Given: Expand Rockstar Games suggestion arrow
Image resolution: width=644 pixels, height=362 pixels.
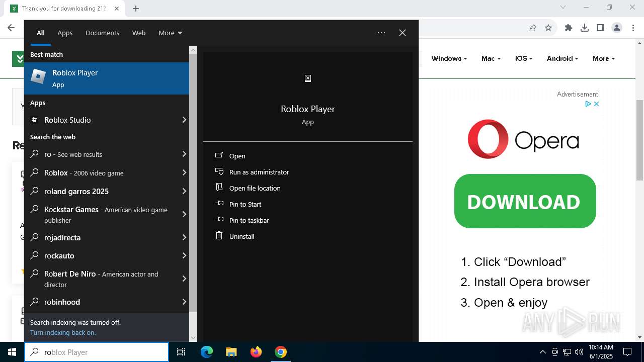Looking at the screenshot, I should (x=184, y=214).
